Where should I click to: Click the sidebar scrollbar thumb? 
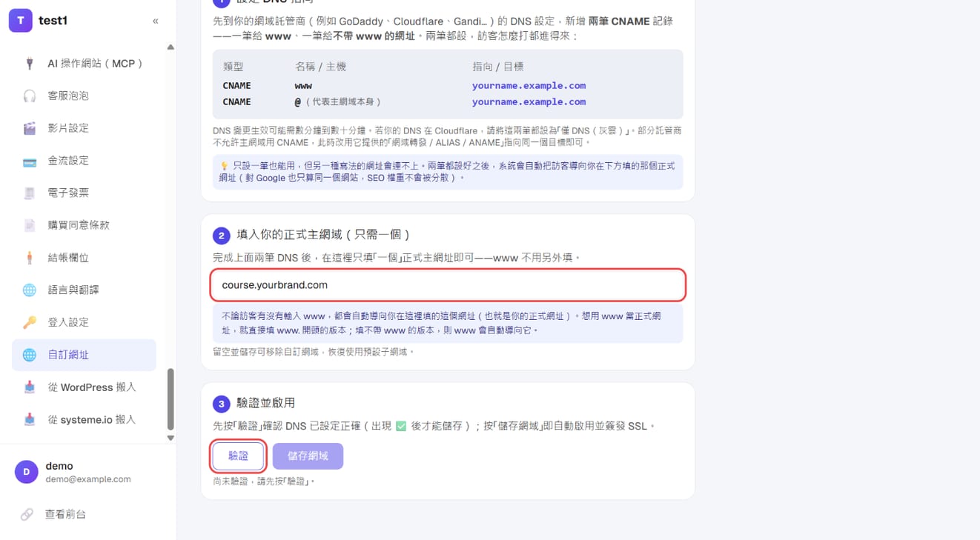(170, 399)
